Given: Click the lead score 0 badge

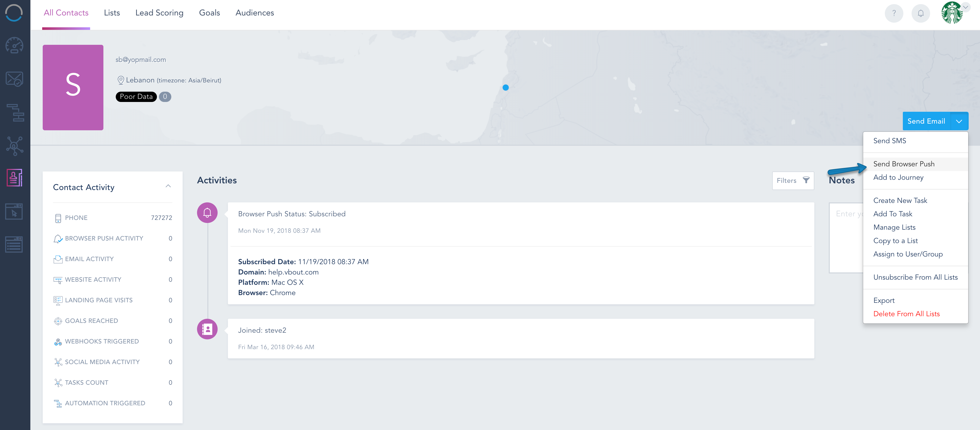Looking at the screenshot, I should pyautogui.click(x=165, y=97).
